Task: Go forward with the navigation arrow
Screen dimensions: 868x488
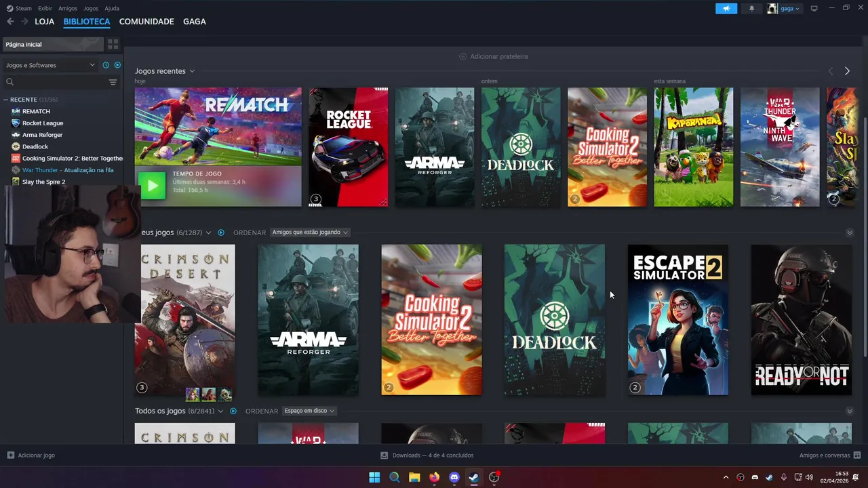Action: coord(25,22)
